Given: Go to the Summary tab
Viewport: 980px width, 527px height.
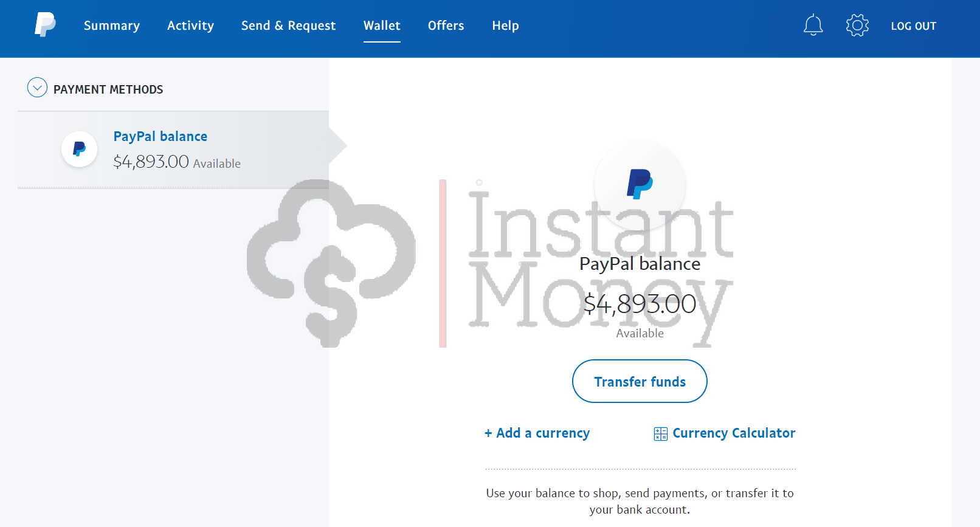Looking at the screenshot, I should point(112,26).
